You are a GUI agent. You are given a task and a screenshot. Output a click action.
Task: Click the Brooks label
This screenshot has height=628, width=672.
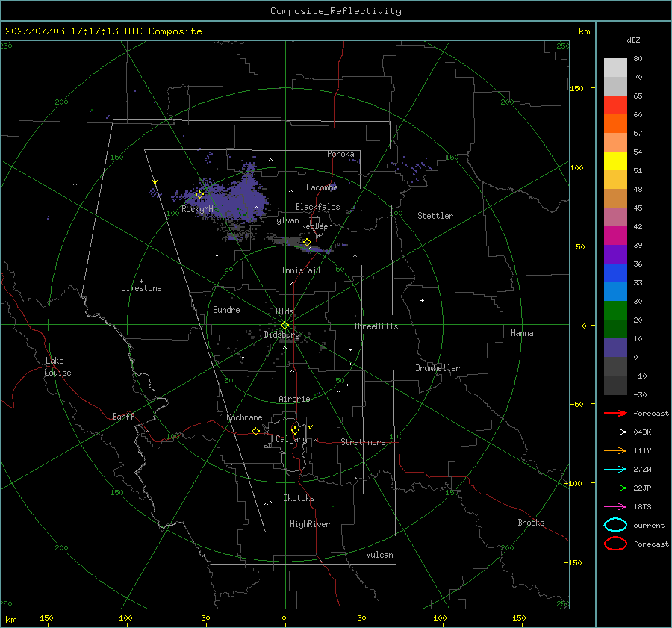(x=531, y=523)
